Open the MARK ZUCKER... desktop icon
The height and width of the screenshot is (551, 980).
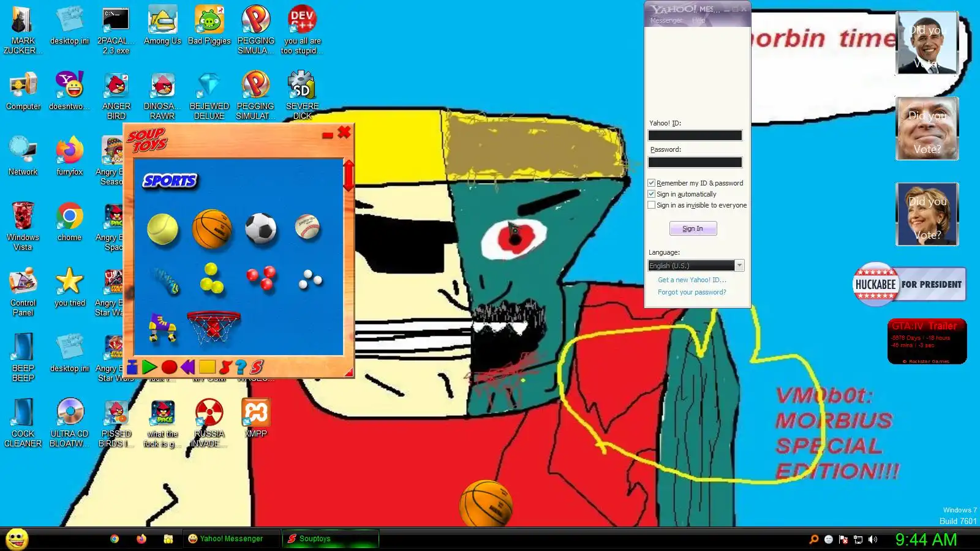[x=23, y=30]
